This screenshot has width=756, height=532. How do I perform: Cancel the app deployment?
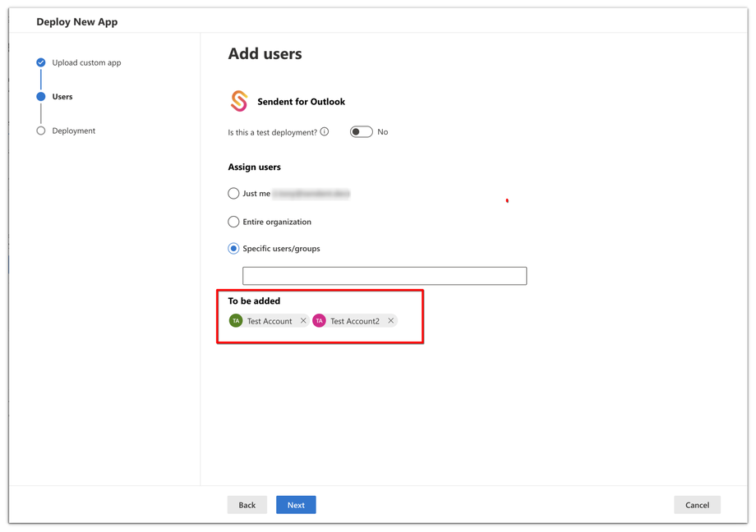(x=697, y=505)
